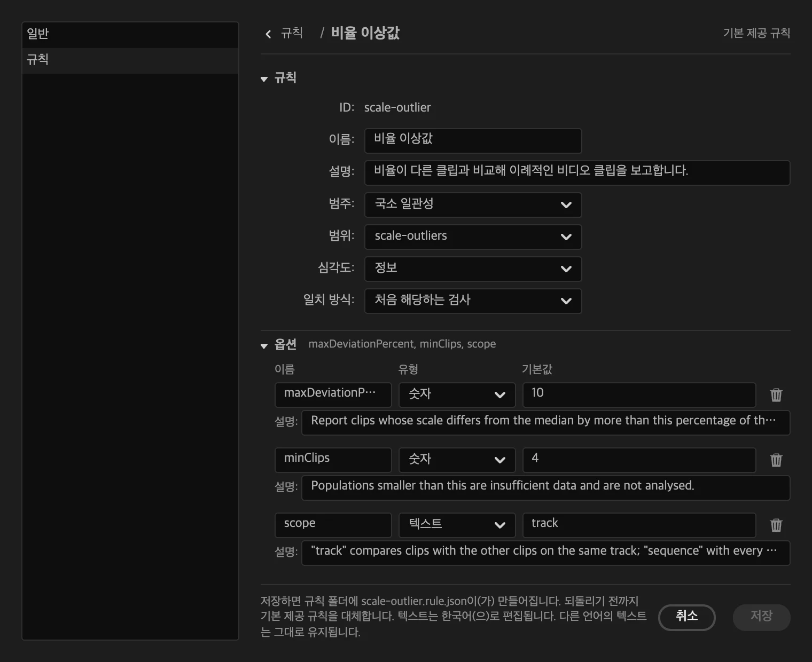Click the 비율 이상값 page title
The width and height of the screenshot is (812, 662).
(x=365, y=33)
